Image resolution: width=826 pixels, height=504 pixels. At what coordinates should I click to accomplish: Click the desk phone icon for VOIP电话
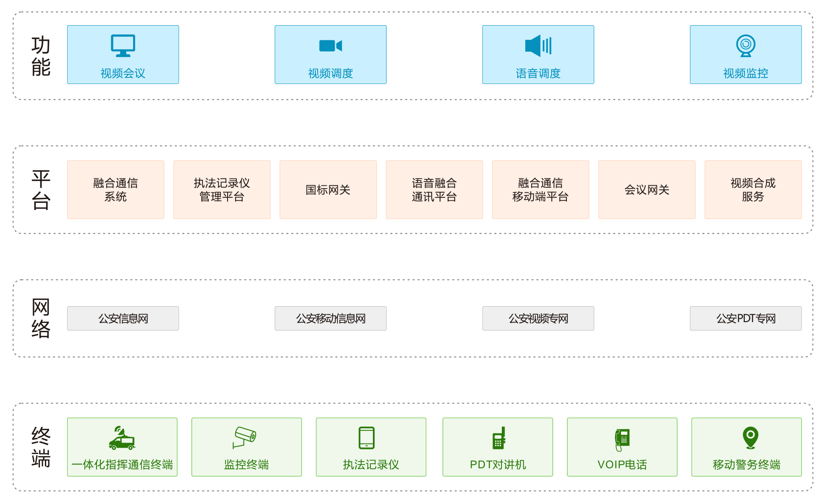point(622,439)
